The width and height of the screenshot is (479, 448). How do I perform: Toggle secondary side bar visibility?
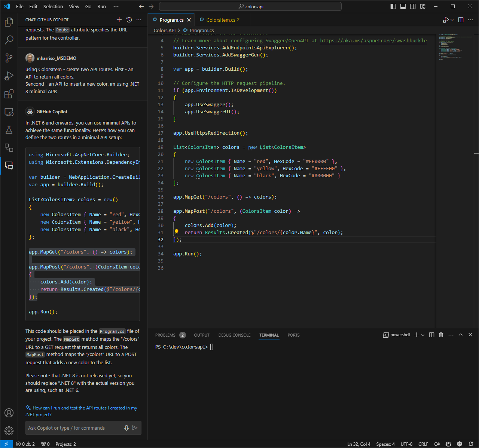[413, 6]
